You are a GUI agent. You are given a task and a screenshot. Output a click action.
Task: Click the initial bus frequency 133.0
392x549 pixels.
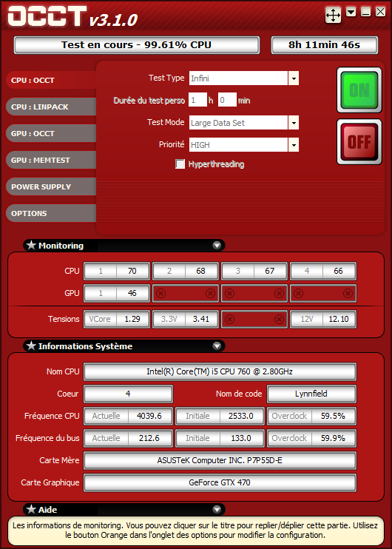pyautogui.click(x=241, y=438)
